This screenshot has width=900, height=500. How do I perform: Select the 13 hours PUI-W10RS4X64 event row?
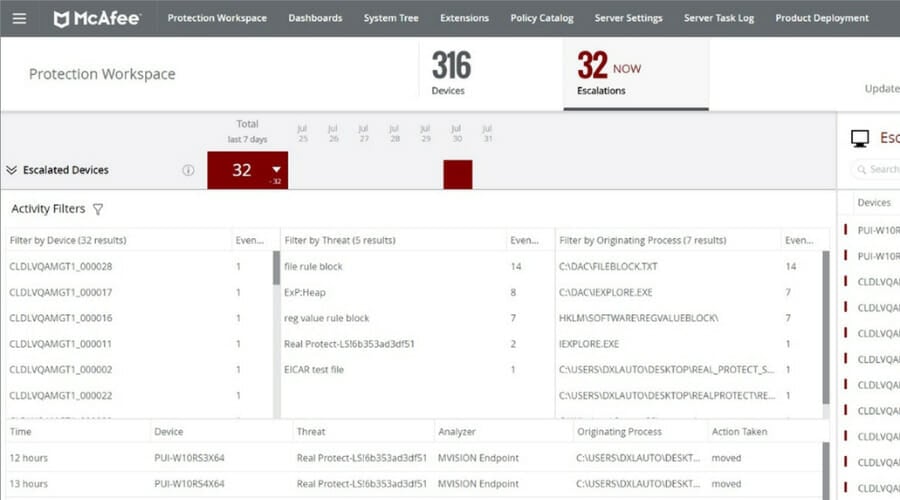(x=414, y=484)
